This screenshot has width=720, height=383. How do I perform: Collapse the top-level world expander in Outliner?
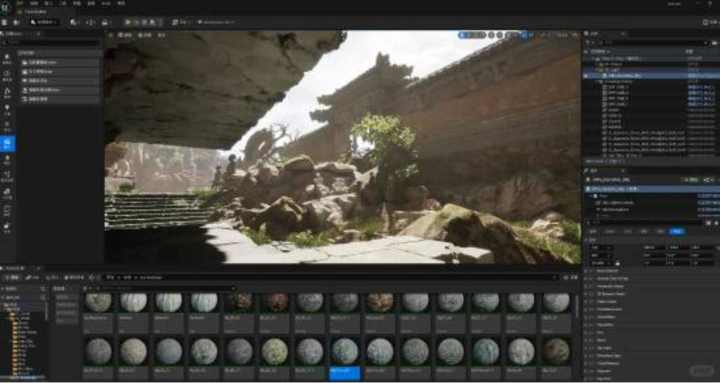(x=593, y=59)
